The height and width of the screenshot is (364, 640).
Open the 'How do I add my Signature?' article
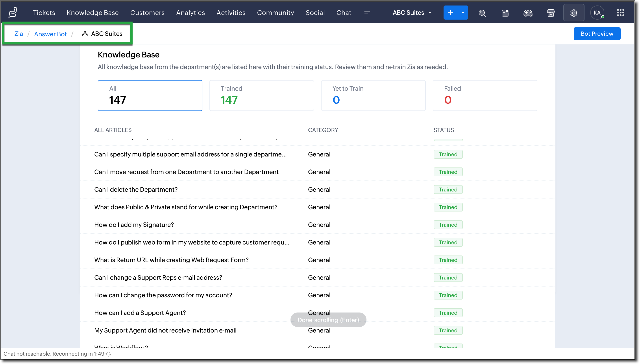click(x=134, y=224)
